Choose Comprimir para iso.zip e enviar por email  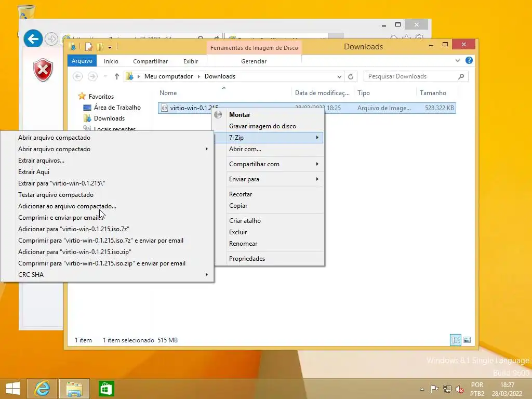click(x=107, y=263)
